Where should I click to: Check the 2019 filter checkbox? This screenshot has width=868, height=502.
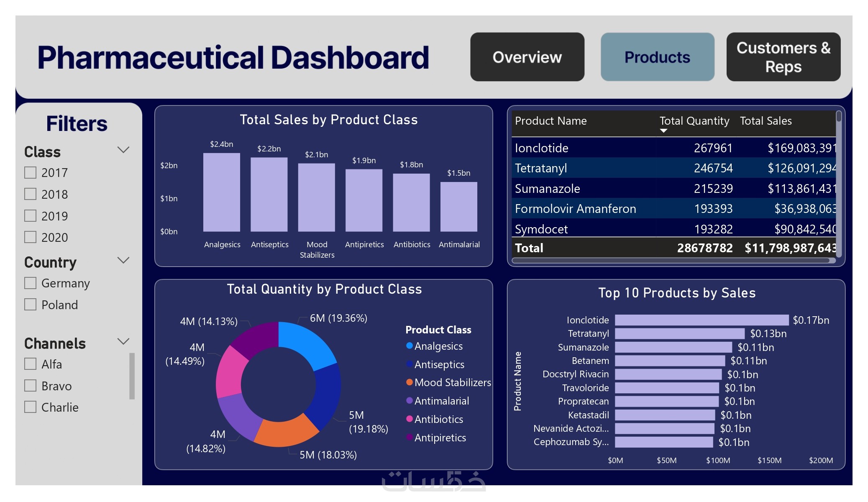coord(30,216)
